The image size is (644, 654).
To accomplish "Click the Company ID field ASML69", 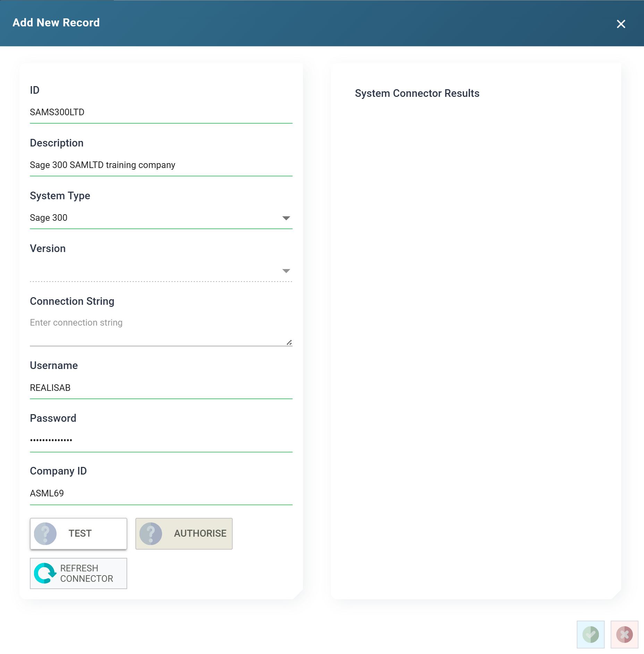I will coord(161,493).
